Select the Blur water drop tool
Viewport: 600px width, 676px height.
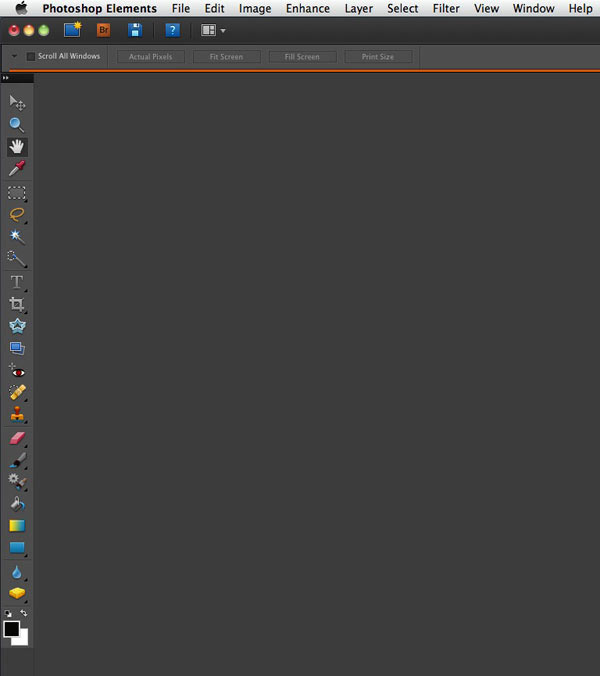click(17, 573)
